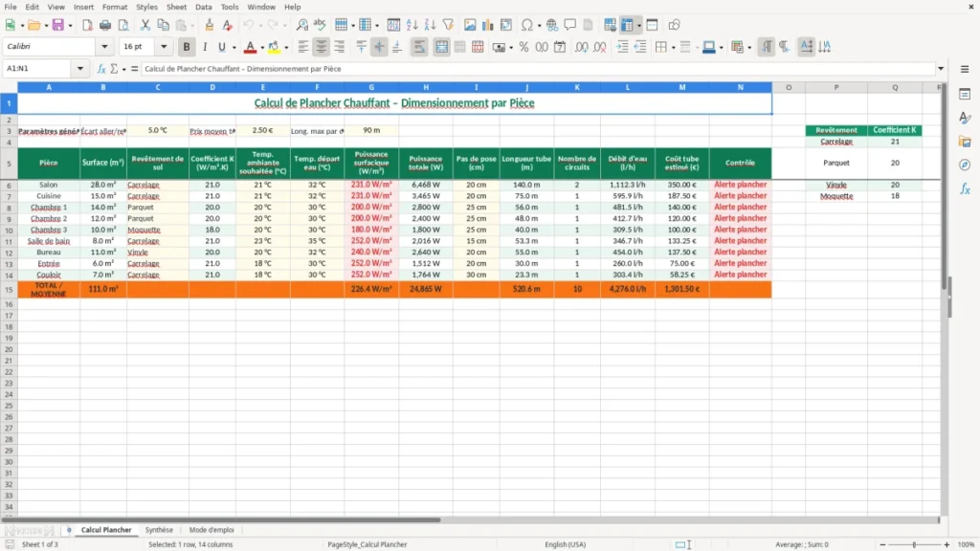This screenshot has height=551, width=980.
Task: Click the Clear Direct Formatting icon
Action: coord(228,25)
